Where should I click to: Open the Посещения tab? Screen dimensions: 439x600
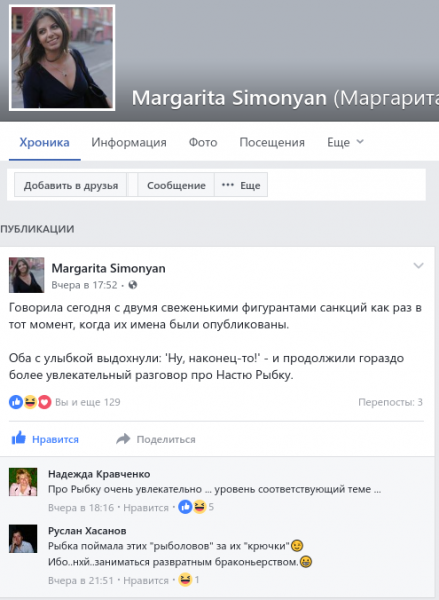[272, 142]
